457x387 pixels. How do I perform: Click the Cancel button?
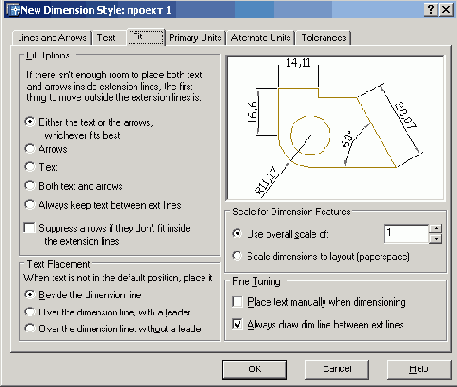click(x=337, y=369)
